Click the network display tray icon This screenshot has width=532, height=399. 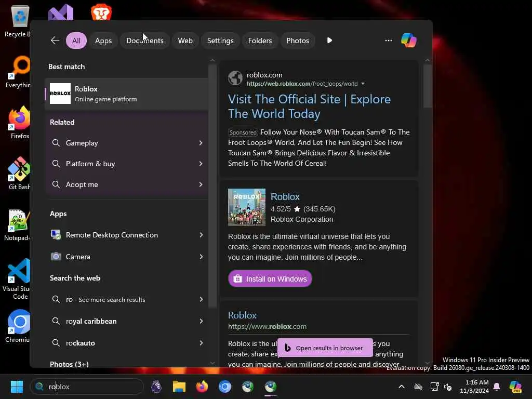(434, 387)
